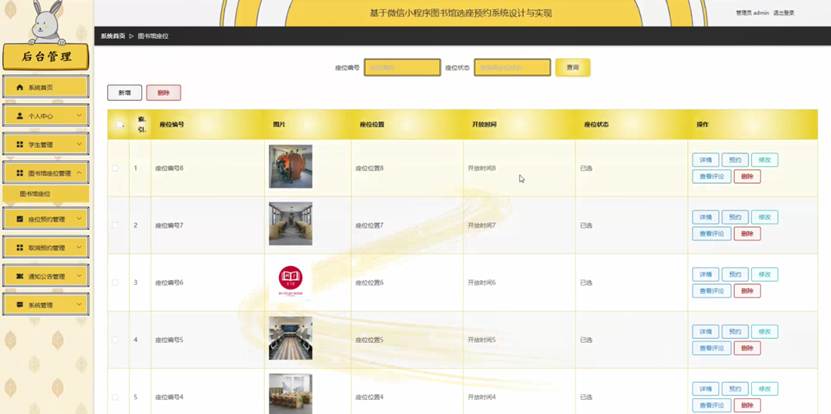Click the 后台管理 banner

click(46, 57)
